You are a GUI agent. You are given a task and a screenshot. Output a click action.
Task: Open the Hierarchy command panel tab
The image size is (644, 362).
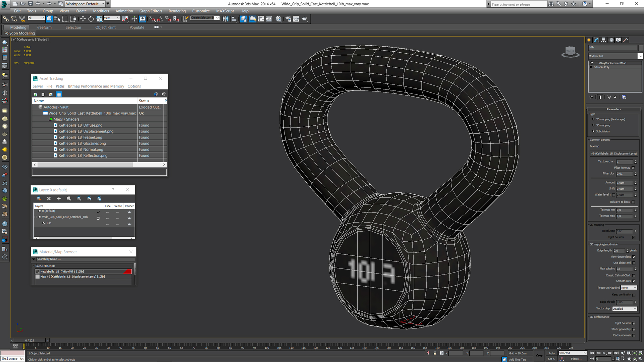(603, 40)
